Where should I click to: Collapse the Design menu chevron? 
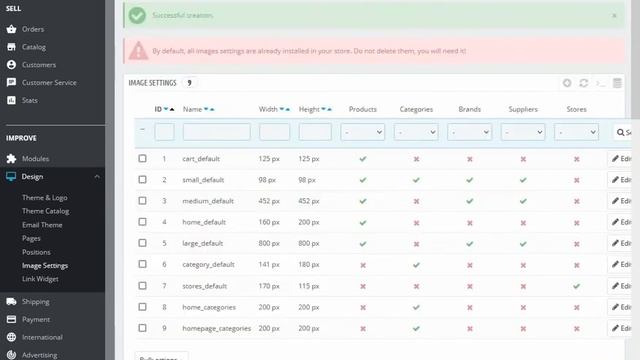[x=97, y=177]
